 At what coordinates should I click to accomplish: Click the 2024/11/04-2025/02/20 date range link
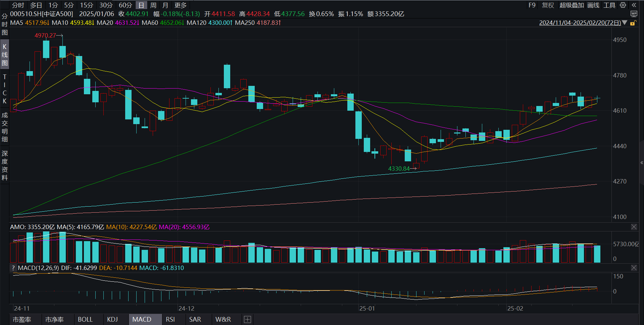coord(580,23)
